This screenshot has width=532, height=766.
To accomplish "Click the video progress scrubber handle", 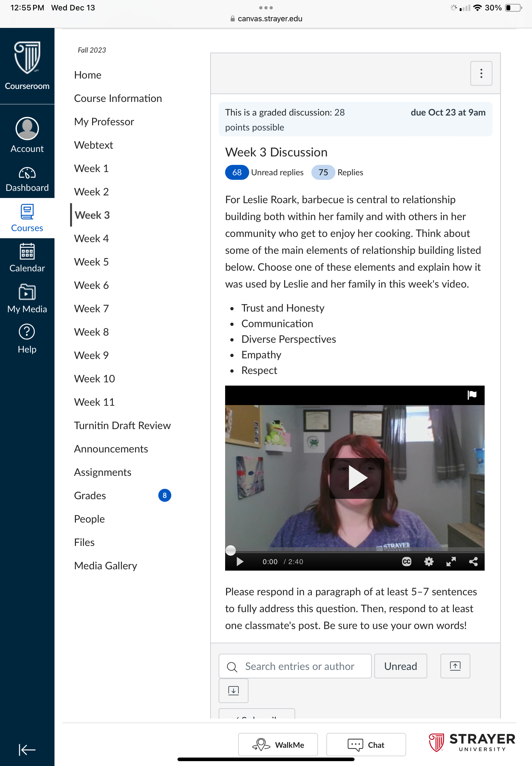I will click(231, 550).
